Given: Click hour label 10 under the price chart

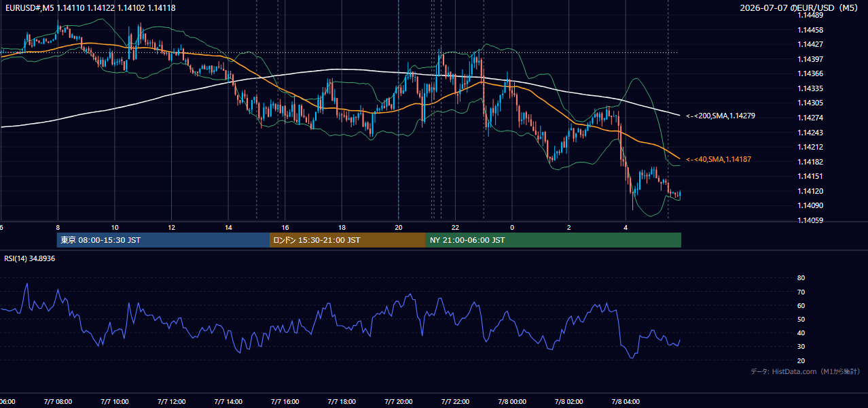Looking at the screenshot, I should 115,228.
